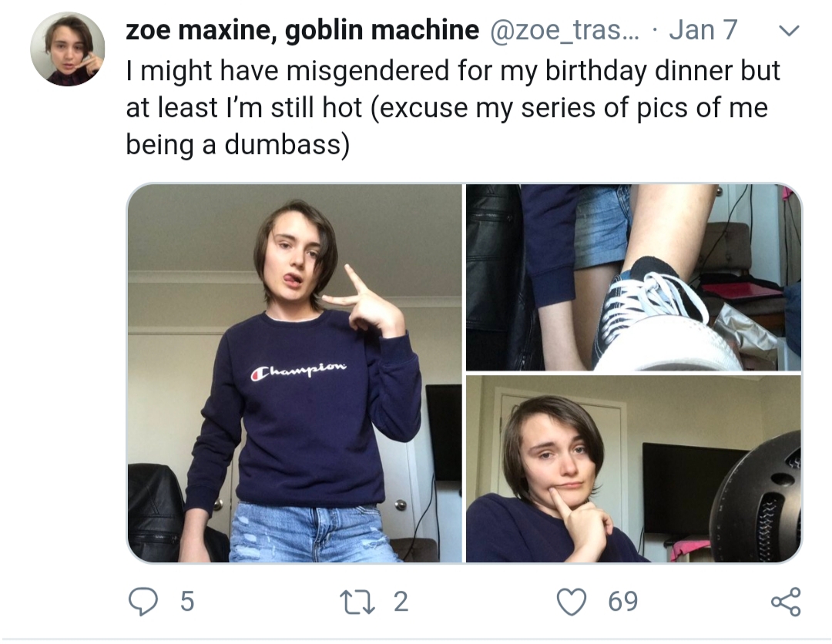Click the like count number 69
The width and height of the screenshot is (832, 644).
pyautogui.click(x=623, y=602)
